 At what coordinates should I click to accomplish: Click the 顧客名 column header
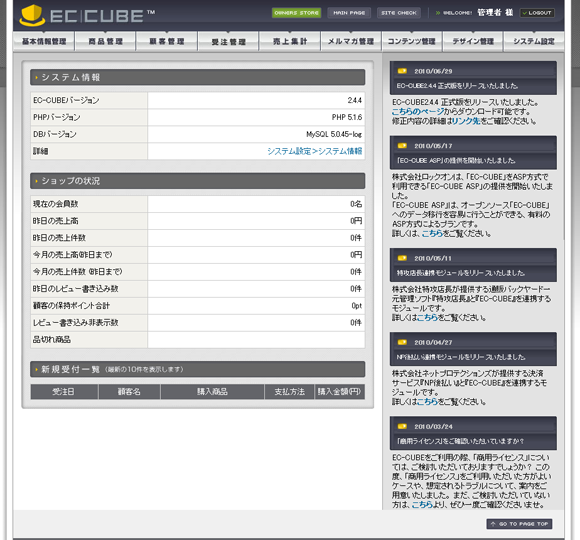[x=129, y=392]
